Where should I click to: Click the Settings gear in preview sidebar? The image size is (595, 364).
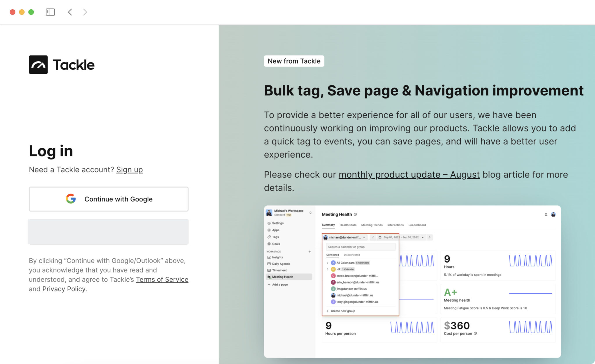click(269, 223)
